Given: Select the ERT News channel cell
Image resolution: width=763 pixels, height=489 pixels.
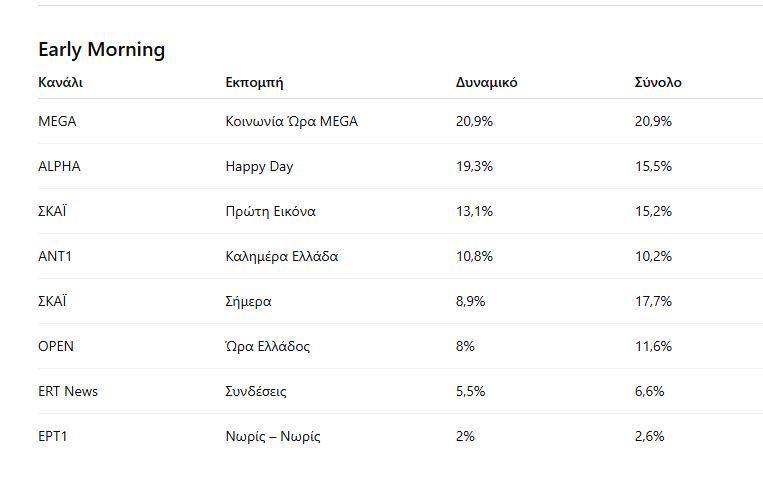Looking at the screenshot, I should click(x=68, y=391).
